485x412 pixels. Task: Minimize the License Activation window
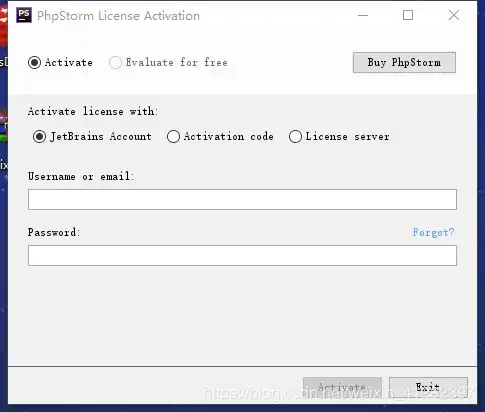(x=363, y=15)
